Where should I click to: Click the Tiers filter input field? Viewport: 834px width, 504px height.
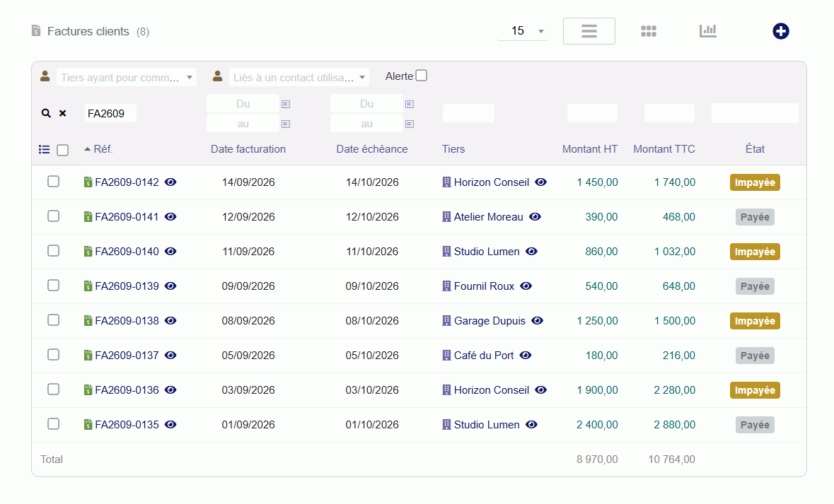coord(468,113)
